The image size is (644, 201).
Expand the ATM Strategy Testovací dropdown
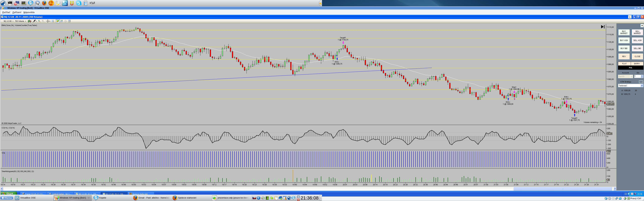[x=641, y=86]
